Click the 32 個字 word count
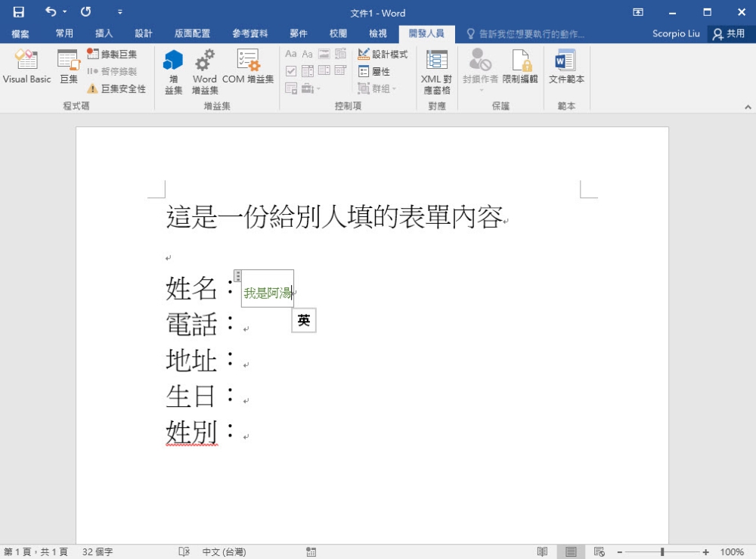 [x=98, y=551]
